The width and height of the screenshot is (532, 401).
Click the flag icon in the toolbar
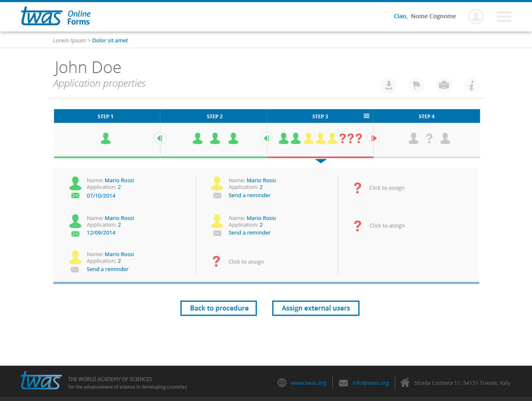click(416, 85)
